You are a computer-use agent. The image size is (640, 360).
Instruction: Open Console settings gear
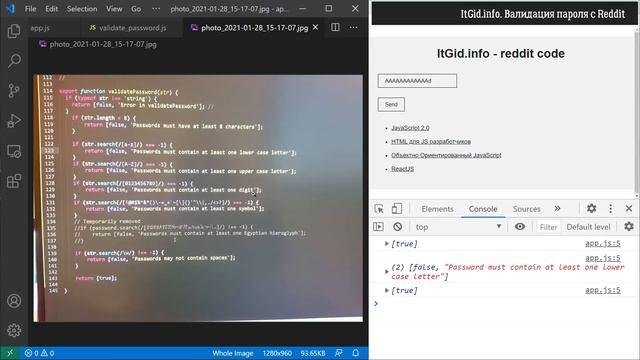click(629, 227)
